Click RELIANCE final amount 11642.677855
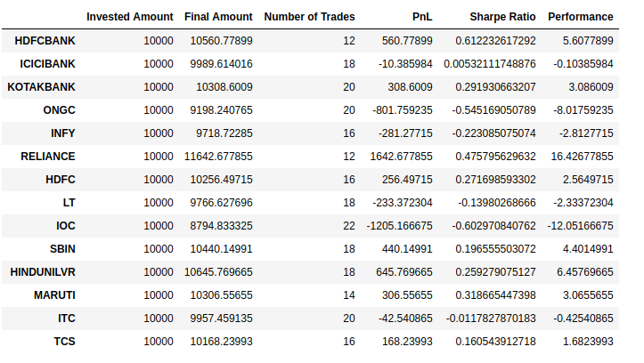 pyautogui.click(x=218, y=157)
